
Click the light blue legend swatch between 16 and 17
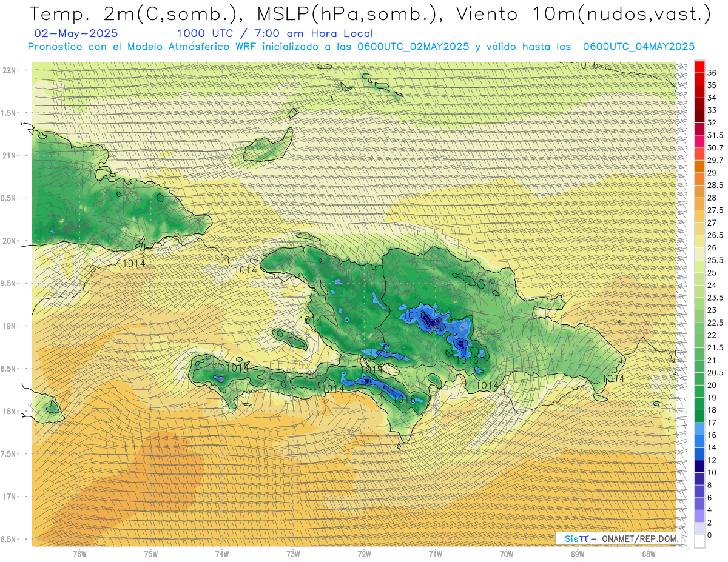(699, 429)
